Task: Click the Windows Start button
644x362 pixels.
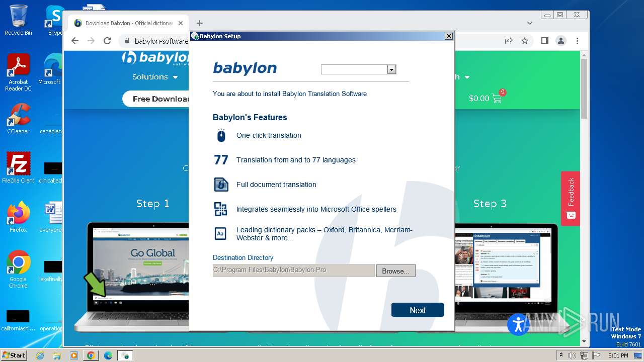Action: [14, 355]
